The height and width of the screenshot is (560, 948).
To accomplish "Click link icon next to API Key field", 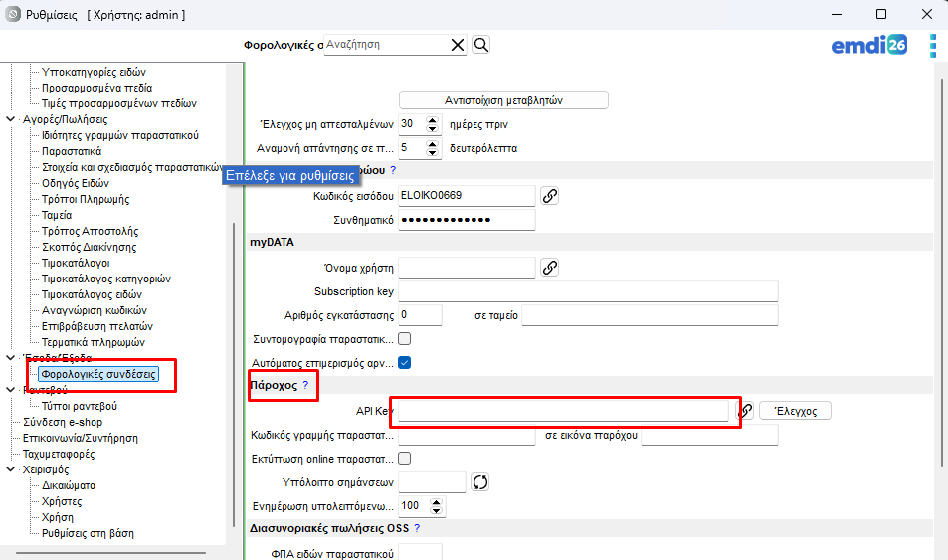I will tap(744, 410).
